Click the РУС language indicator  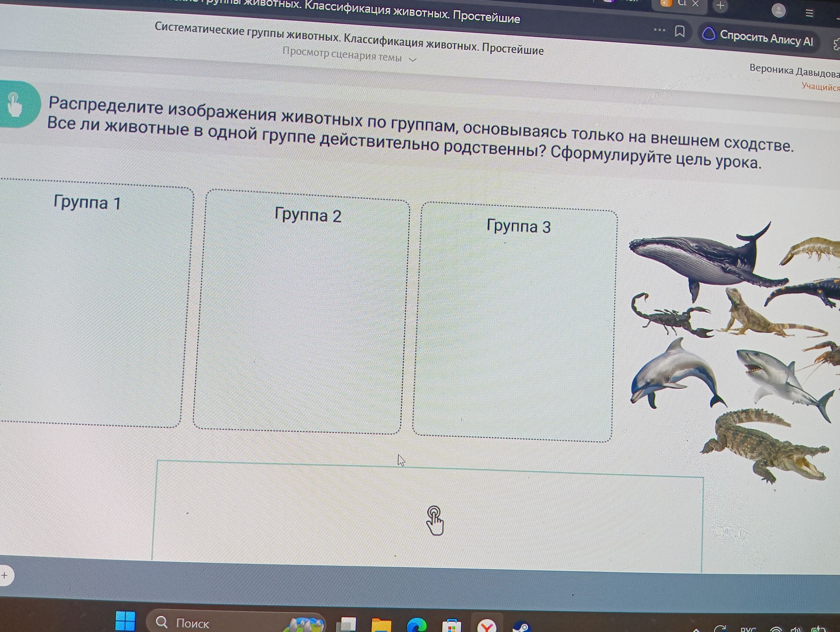pyautogui.click(x=748, y=629)
